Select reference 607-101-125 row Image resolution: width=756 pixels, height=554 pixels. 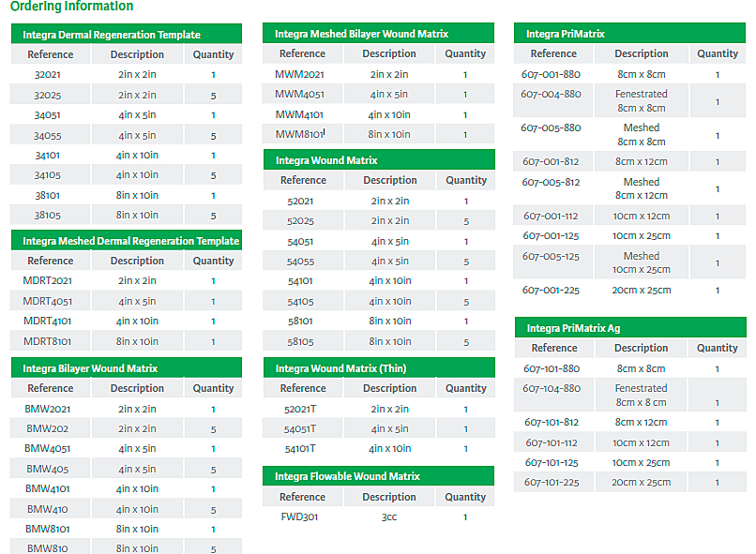click(x=551, y=463)
